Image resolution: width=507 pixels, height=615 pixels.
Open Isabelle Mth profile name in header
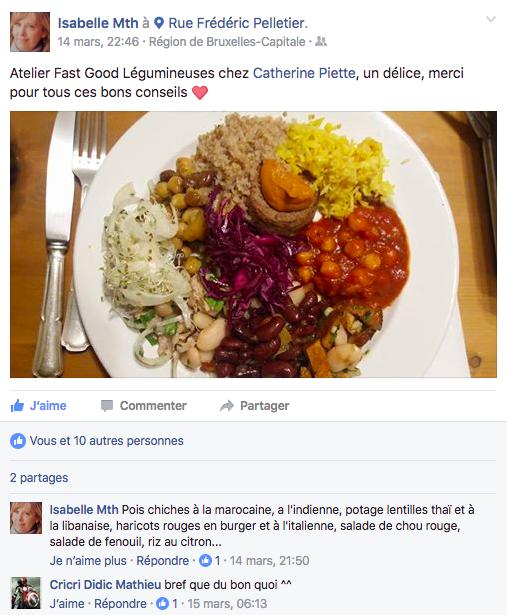tap(98, 23)
